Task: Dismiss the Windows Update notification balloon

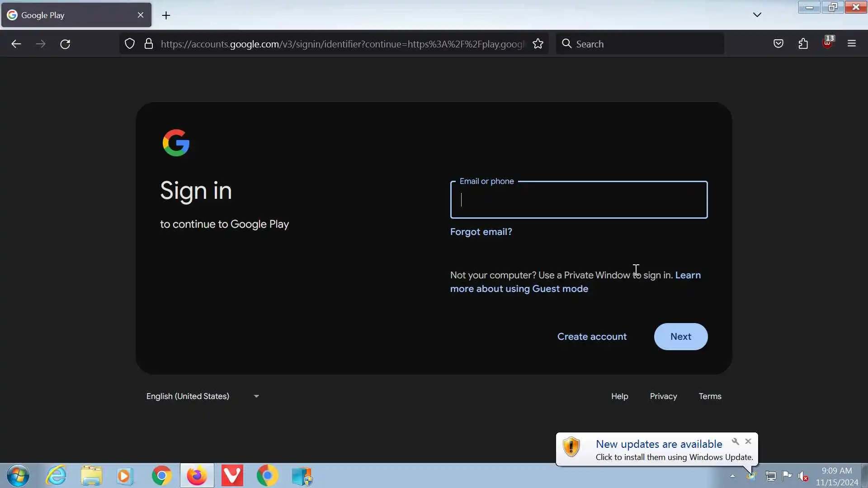Action: 748,441
